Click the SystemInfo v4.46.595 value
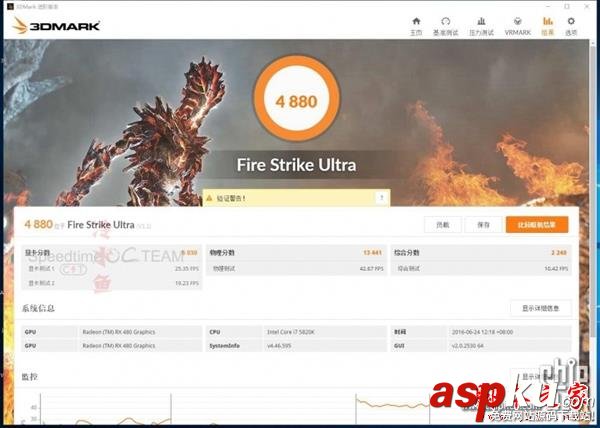Screen dimensions: 600x428 pyautogui.click(x=279, y=346)
